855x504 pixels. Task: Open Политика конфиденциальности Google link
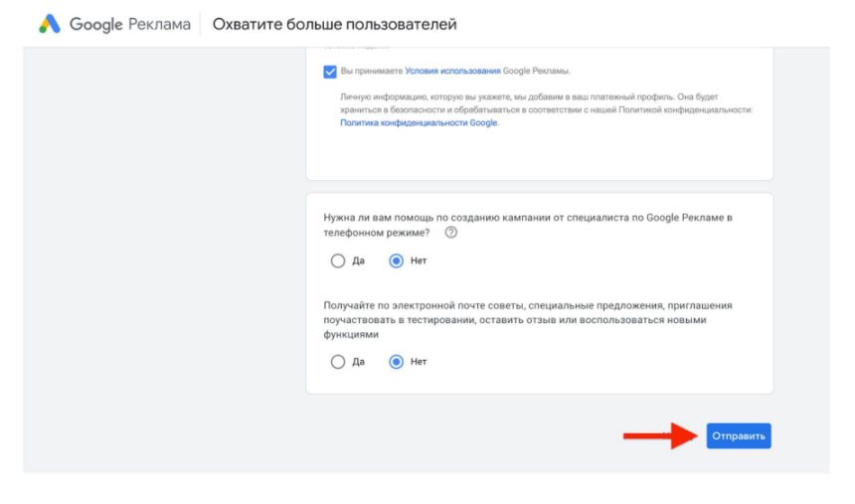click(x=419, y=123)
